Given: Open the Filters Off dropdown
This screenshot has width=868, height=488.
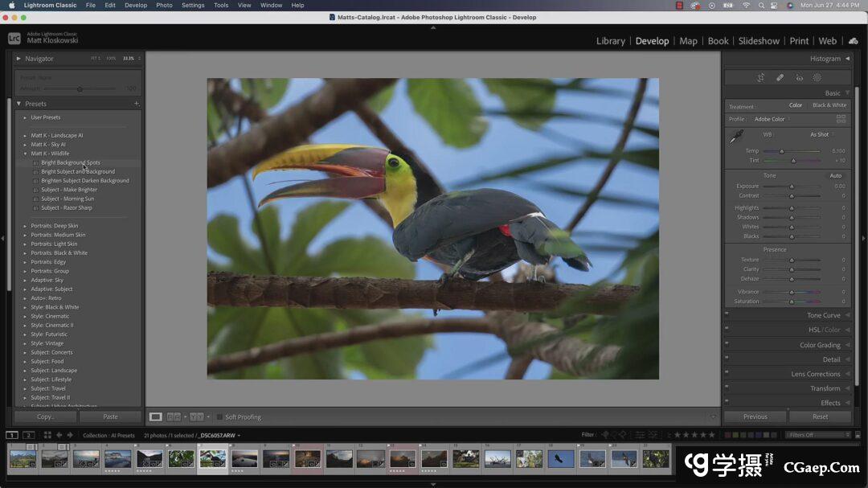Looking at the screenshot, I should [818, 435].
